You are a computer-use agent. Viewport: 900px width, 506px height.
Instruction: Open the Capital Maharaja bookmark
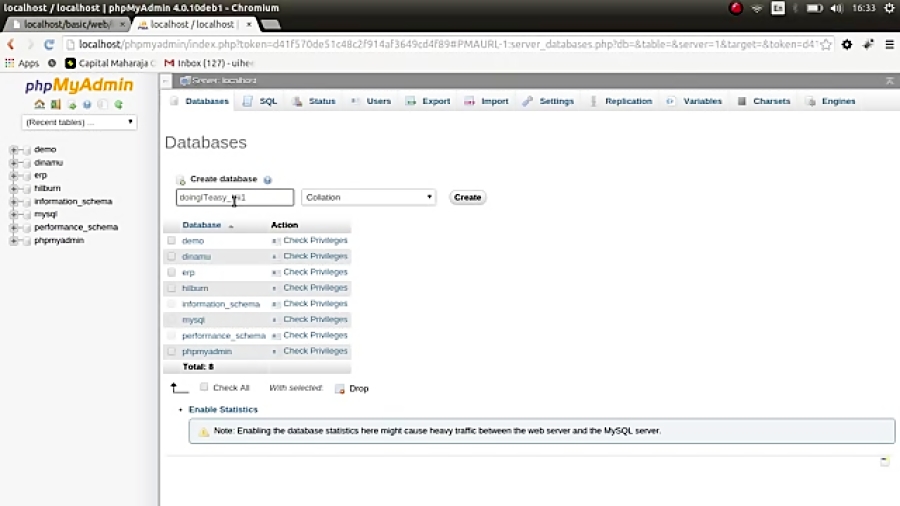click(x=110, y=63)
